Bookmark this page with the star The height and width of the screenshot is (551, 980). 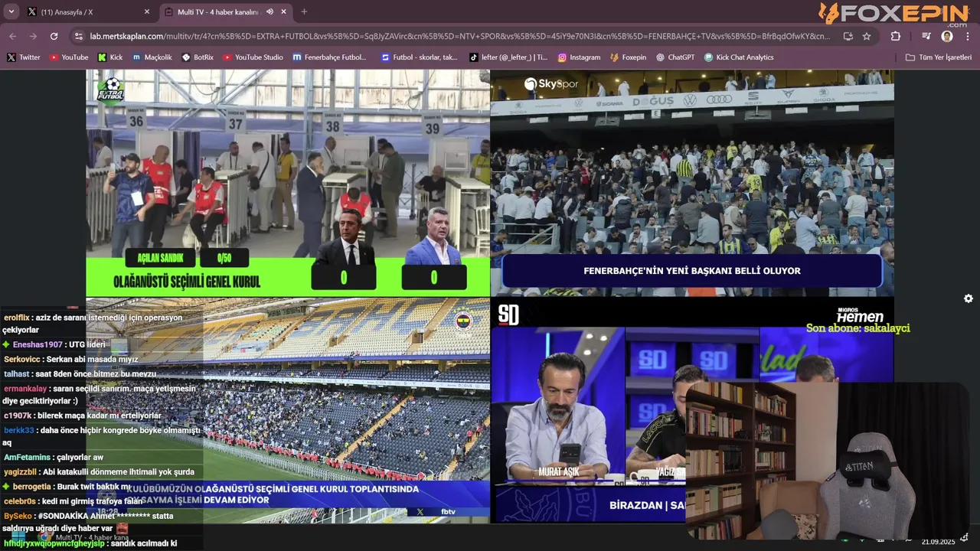(867, 36)
